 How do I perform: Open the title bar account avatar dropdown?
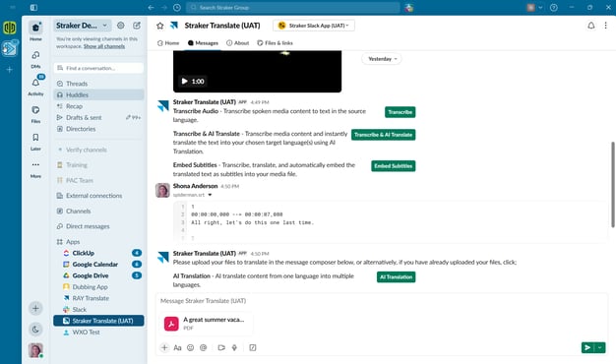tap(535, 8)
